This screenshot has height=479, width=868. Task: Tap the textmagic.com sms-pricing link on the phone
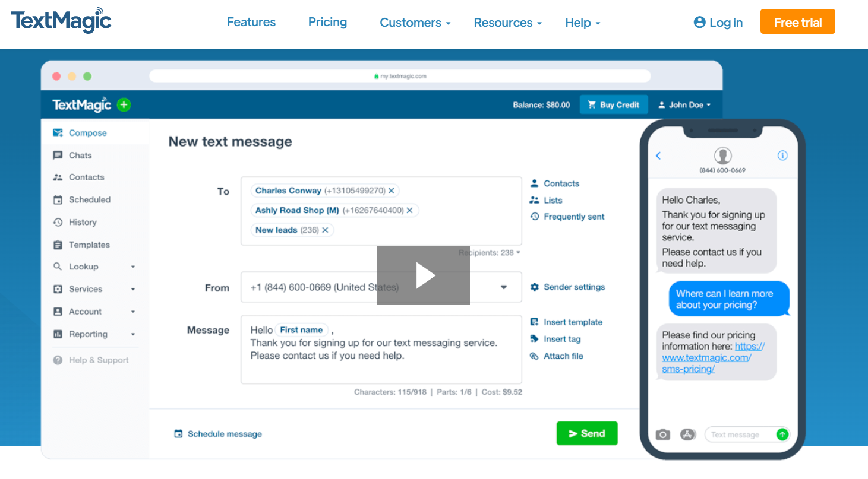click(714, 358)
